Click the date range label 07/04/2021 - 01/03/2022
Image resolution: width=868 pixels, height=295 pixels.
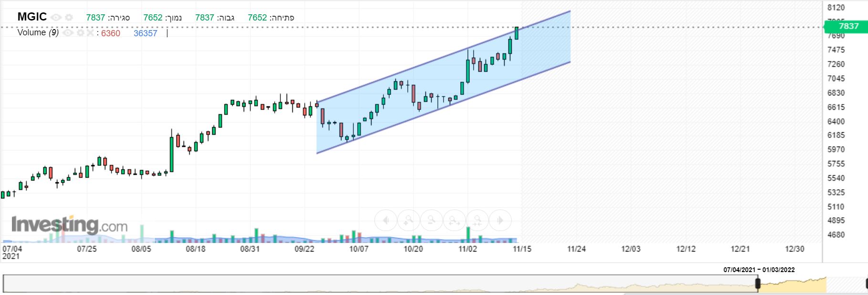pyautogui.click(x=759, y=270)
